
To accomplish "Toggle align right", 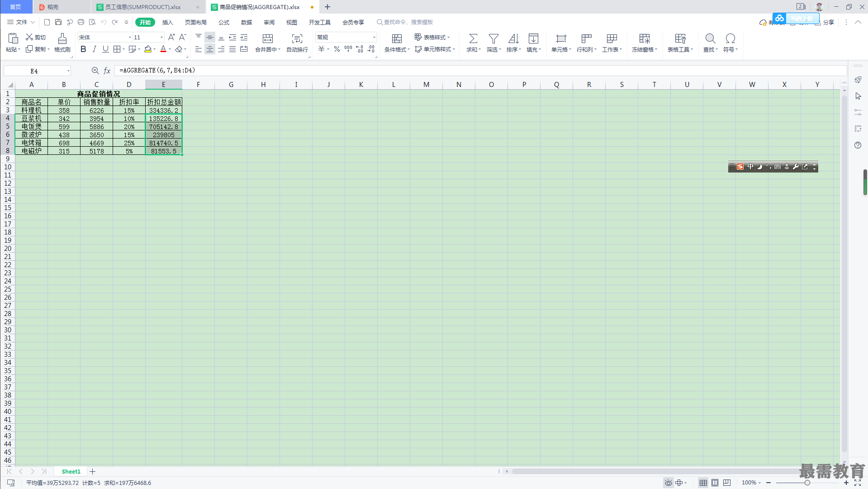I will point(221,49).
